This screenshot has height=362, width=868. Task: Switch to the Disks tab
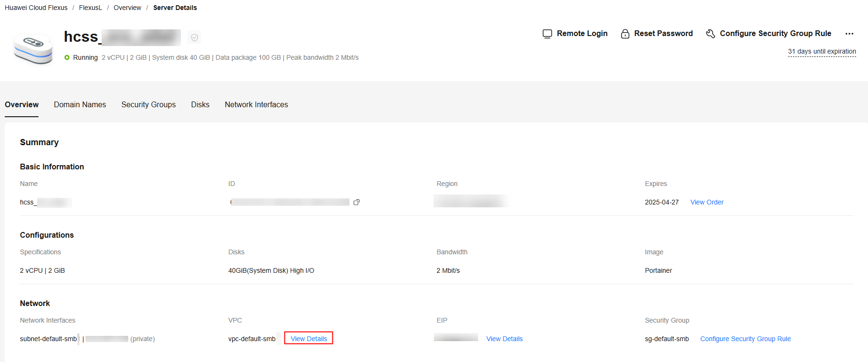click(200, 104)
